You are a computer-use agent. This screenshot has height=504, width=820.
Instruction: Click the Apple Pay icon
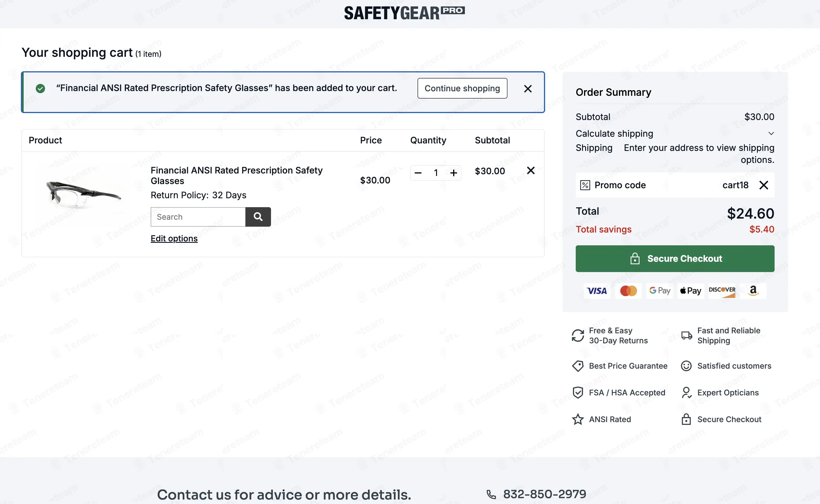[x=691, y=291]
